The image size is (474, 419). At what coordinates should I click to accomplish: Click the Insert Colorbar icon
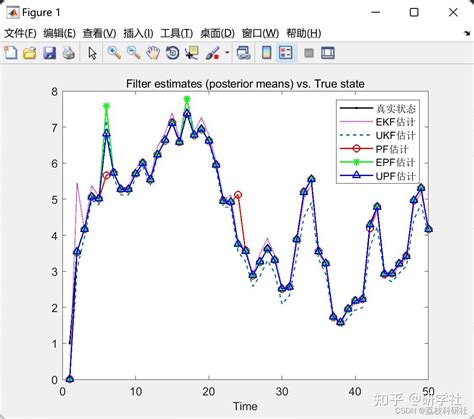coord(266,53)
